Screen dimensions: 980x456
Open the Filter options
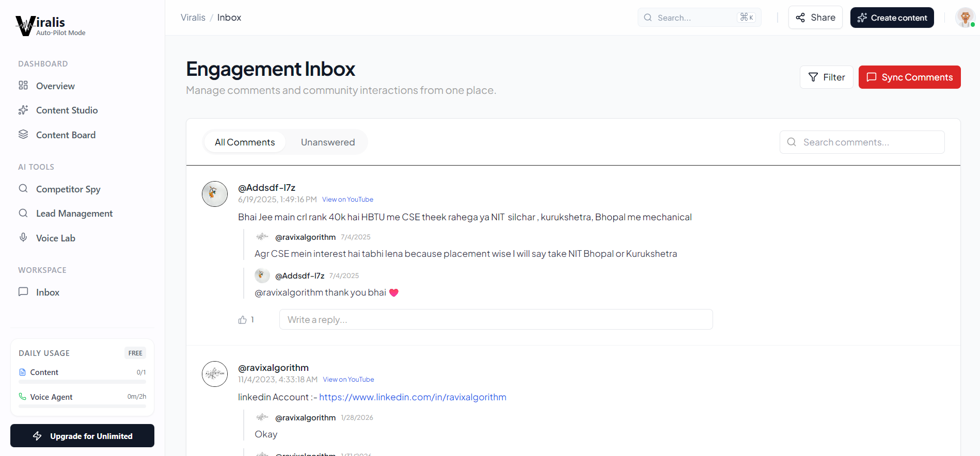826,77
